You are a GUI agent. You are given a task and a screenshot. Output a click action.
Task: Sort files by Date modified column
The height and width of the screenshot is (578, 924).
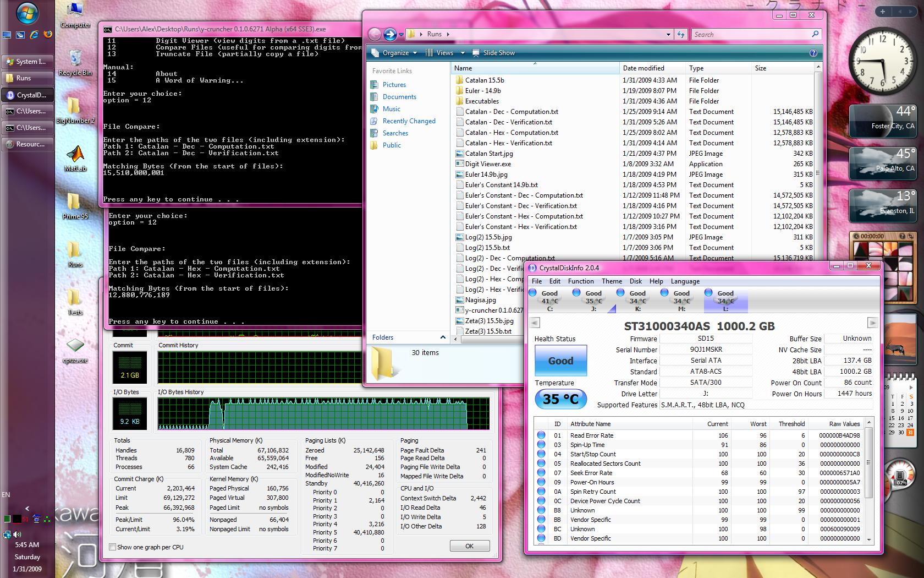pyautogui.click(x=643, y=68)
